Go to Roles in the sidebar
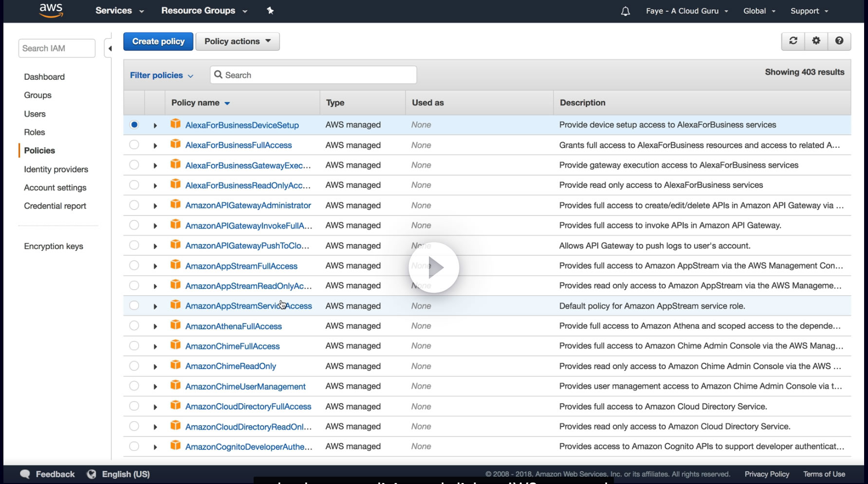The width and height of the screenshot is (868, 484). tap(35, 132)
